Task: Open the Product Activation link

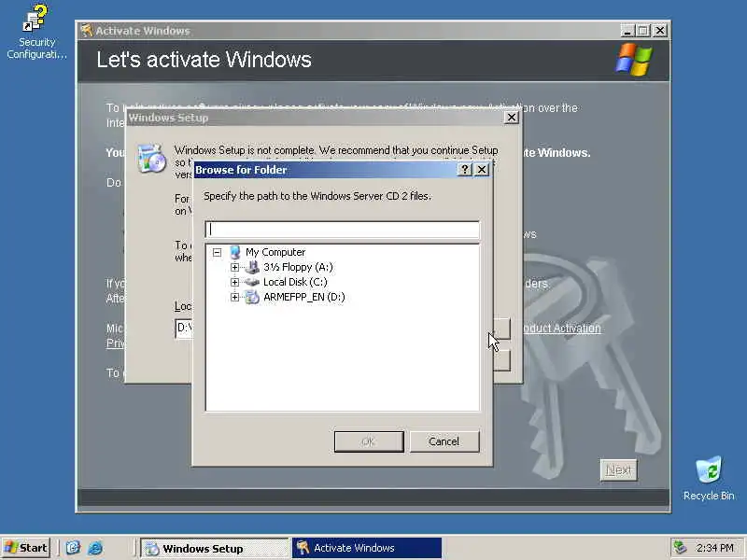Action: pos(562,329)
